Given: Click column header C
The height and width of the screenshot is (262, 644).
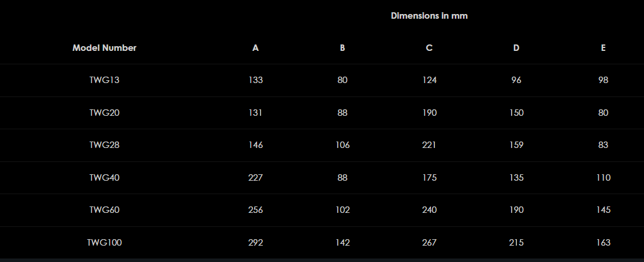Looking at the screenshot, I should click(429, 48).
